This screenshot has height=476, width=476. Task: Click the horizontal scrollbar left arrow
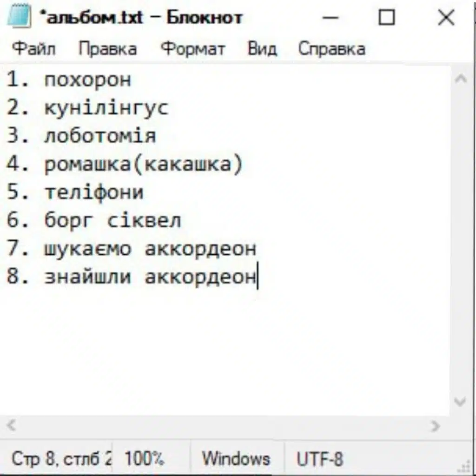[x=12, y=425]
